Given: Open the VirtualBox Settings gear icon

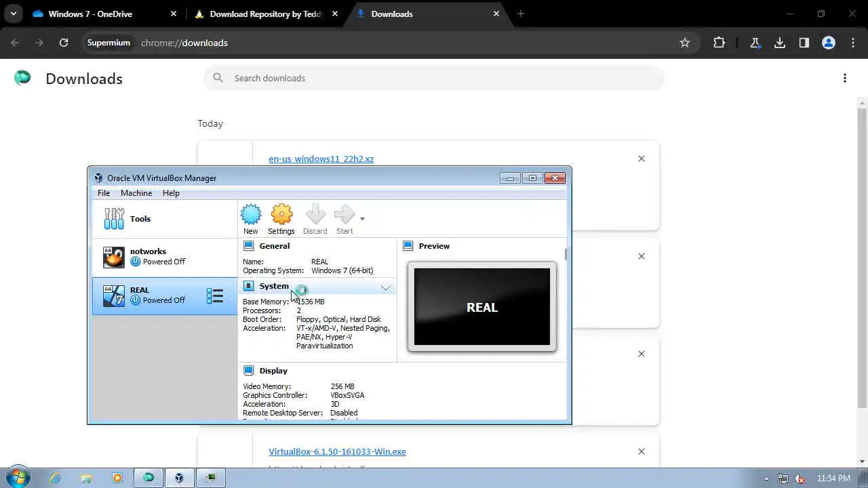Looking at the screenshot, I should [x=281, y=215].
